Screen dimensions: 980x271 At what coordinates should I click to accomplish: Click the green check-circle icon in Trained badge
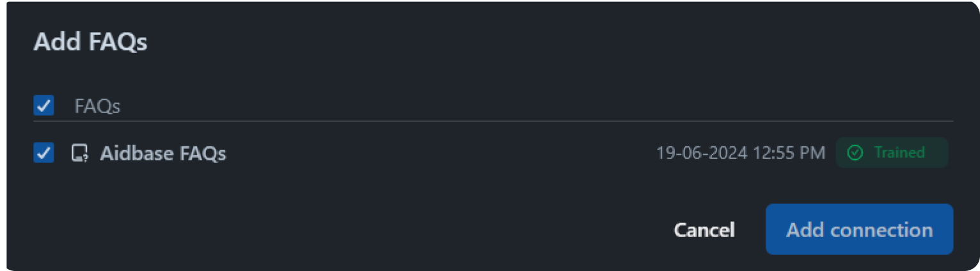pos(855,153)
